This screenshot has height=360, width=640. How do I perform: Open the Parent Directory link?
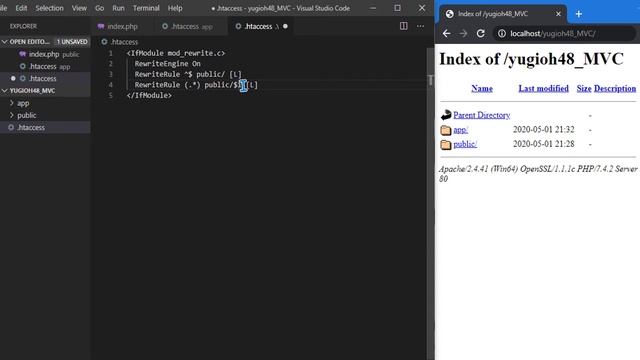click(482, 115)
